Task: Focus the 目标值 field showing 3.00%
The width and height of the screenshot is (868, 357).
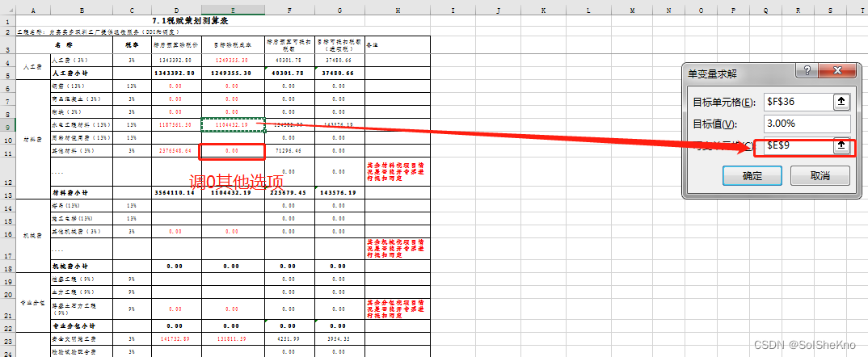Action: pyautogui.click(x=807, y=124)
